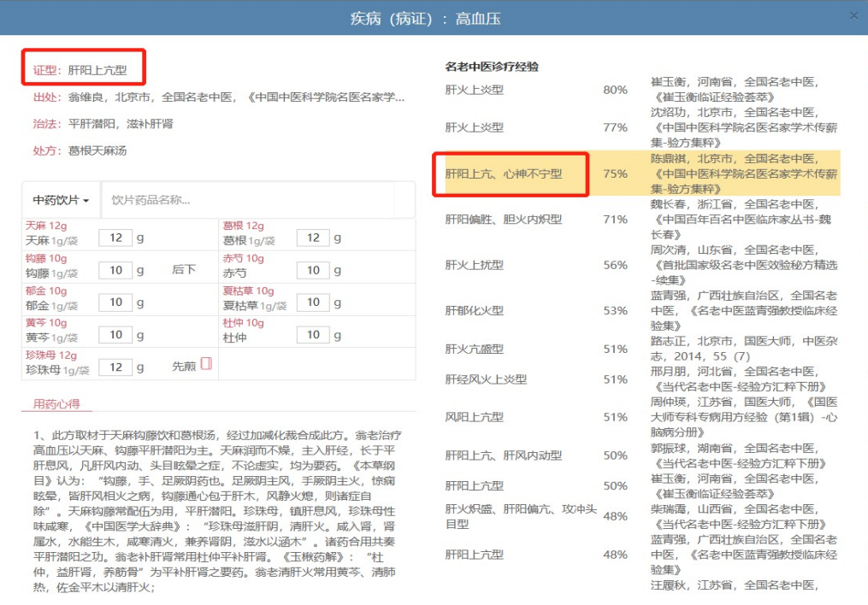Select 肝火上炎型 with 80% match

(475, 90)
